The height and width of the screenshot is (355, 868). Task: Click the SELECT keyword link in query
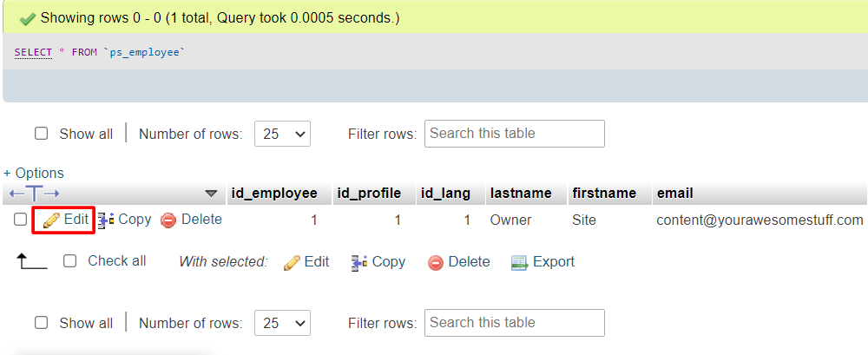coord(34,52)
